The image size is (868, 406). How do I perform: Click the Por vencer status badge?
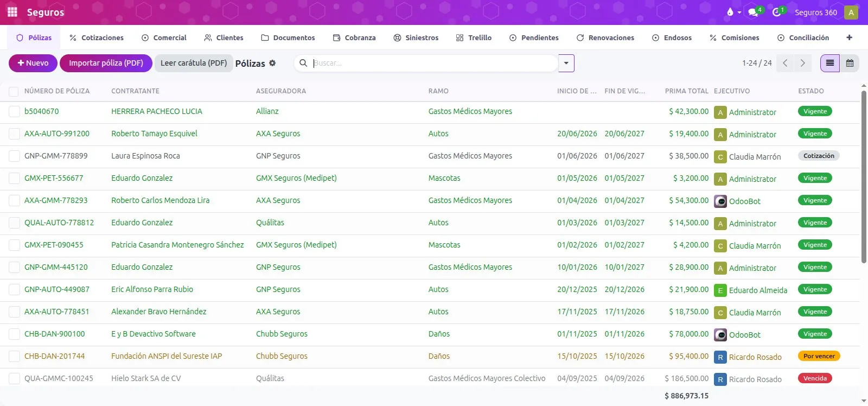pyautogui.click(x=819, y=356)
